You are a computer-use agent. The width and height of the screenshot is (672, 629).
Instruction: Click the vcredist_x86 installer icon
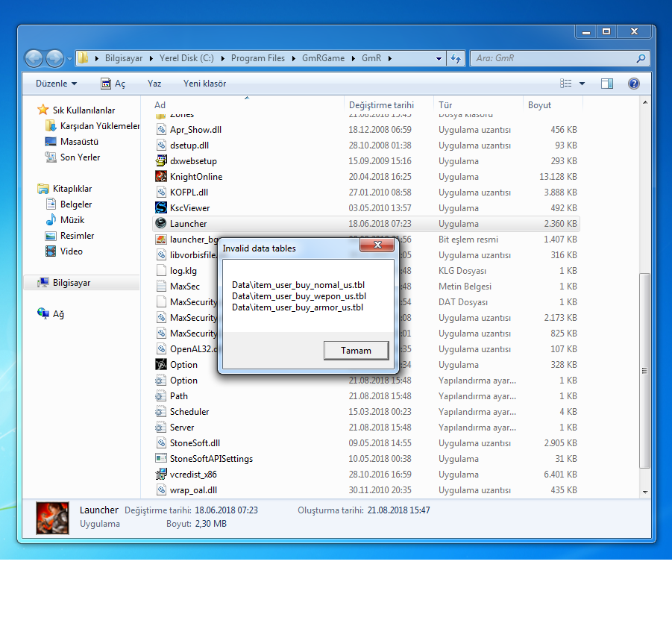(161, 475)
